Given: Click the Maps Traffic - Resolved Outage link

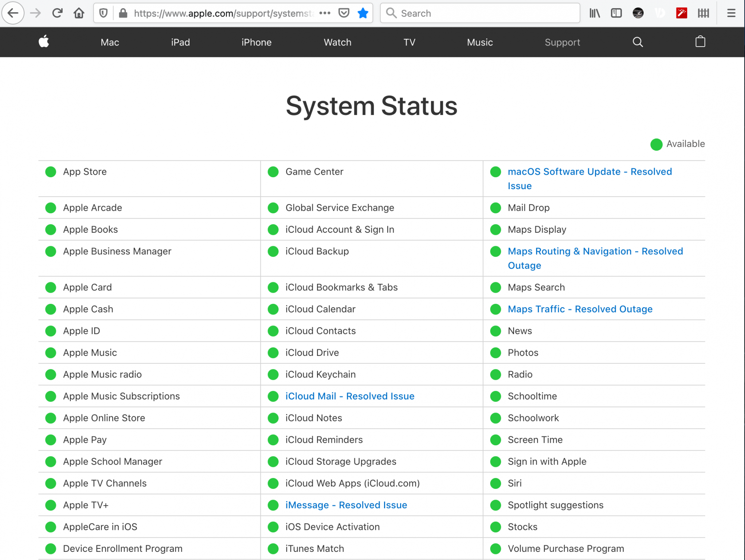Looking at the screenshot, I should 580,309.
